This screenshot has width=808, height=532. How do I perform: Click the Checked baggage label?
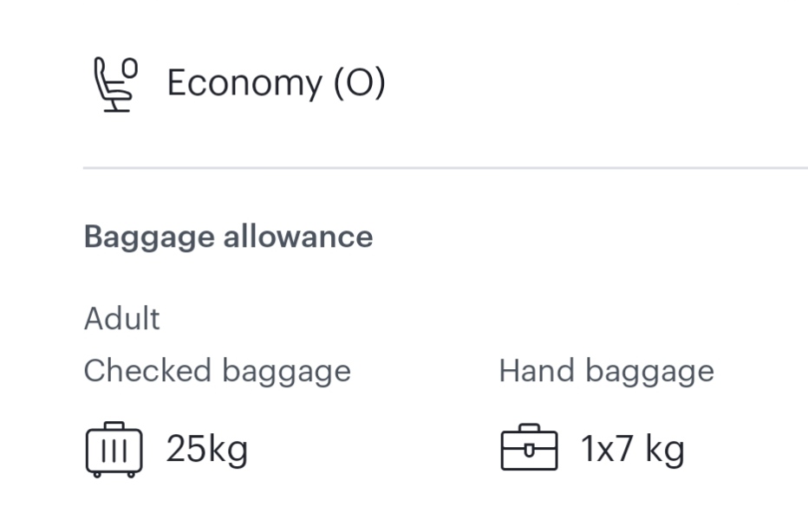click(218, 372)
